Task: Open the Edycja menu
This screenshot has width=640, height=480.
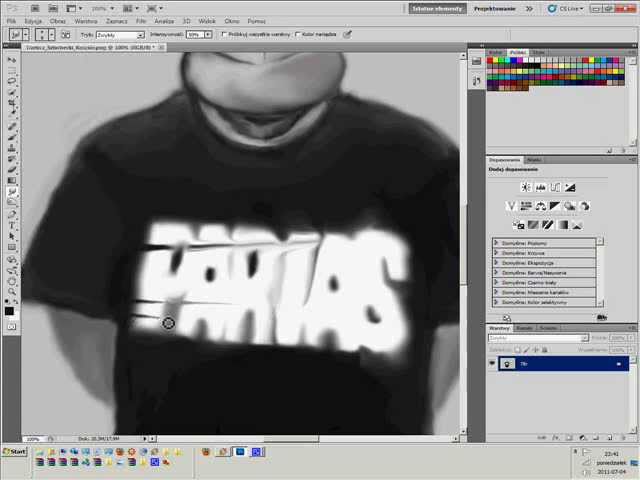Action: click(x=33, y=21)
